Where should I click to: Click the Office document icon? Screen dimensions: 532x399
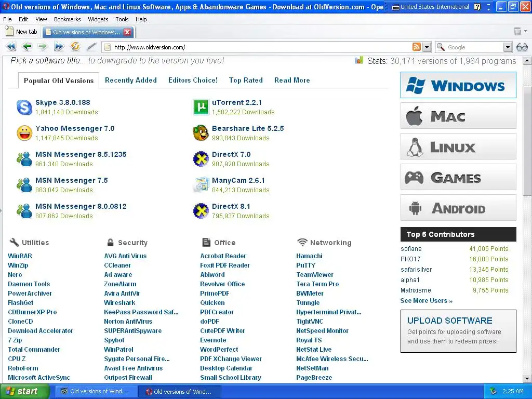(x=206, y=242)
